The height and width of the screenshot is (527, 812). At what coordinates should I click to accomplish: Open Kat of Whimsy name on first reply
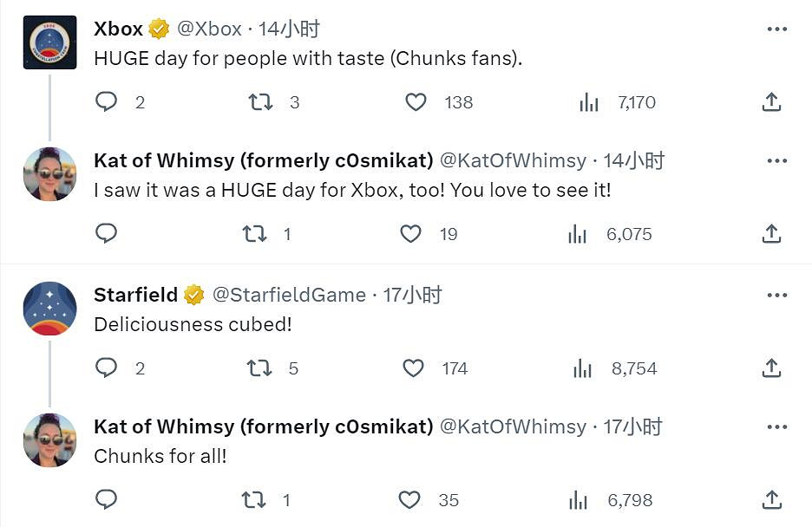[x=263, y=160]
